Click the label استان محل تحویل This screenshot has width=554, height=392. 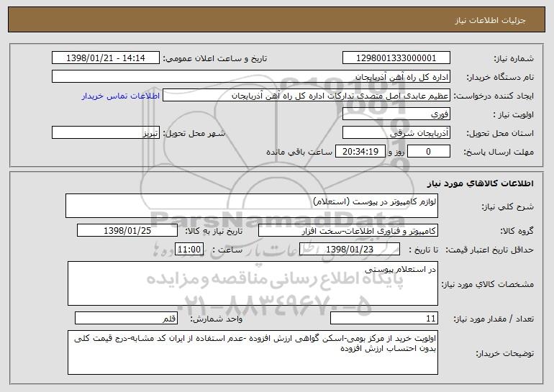click(x=500, y=134)
